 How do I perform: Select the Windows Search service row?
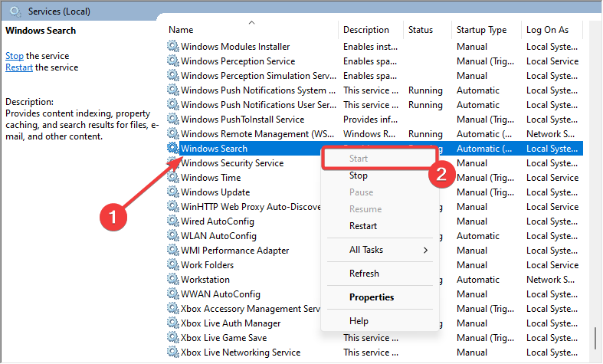coord(375,148)
